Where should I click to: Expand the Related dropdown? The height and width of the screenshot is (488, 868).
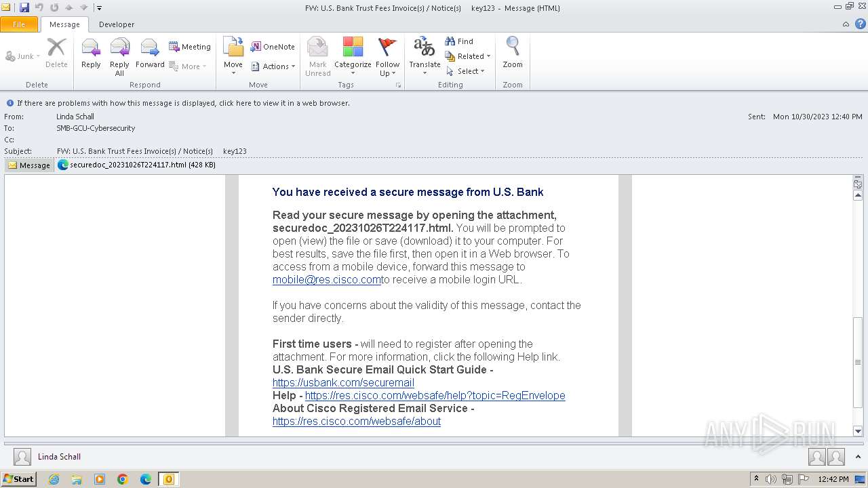(468, 56)
